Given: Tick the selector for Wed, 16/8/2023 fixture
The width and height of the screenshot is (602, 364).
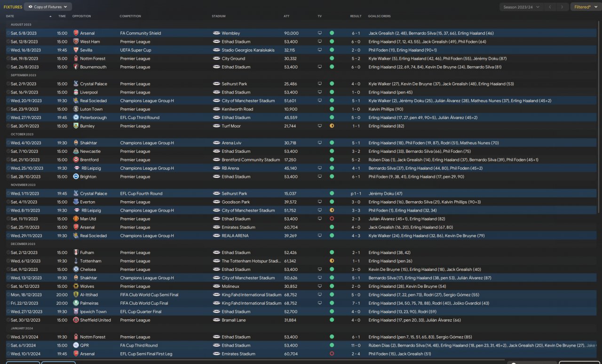Looking at the screenshot, I should (8, 50).
